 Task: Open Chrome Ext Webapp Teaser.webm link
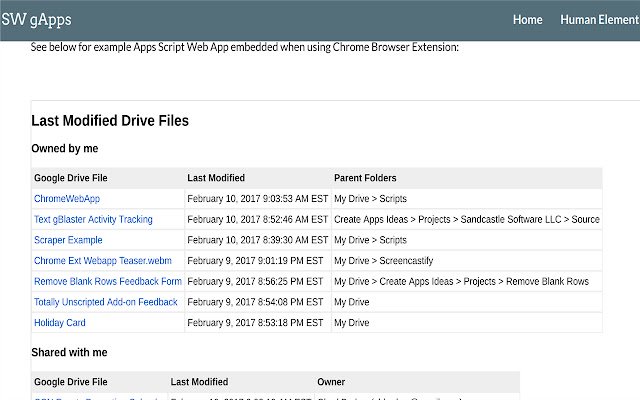[103, 260]
